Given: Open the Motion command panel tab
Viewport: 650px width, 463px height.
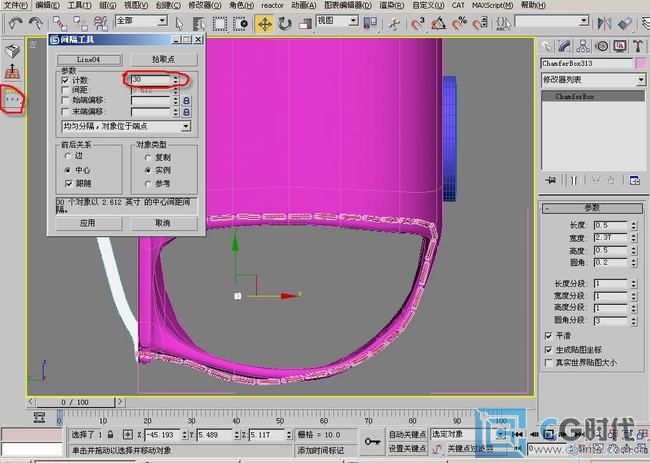Looking at the screenshot, I should (x=601, y=46).
